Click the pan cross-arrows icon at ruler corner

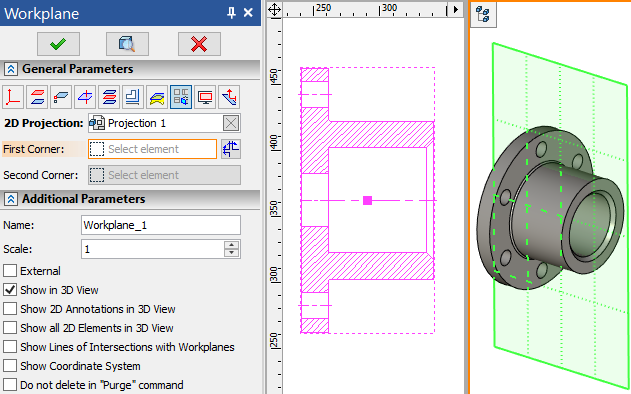274,9
